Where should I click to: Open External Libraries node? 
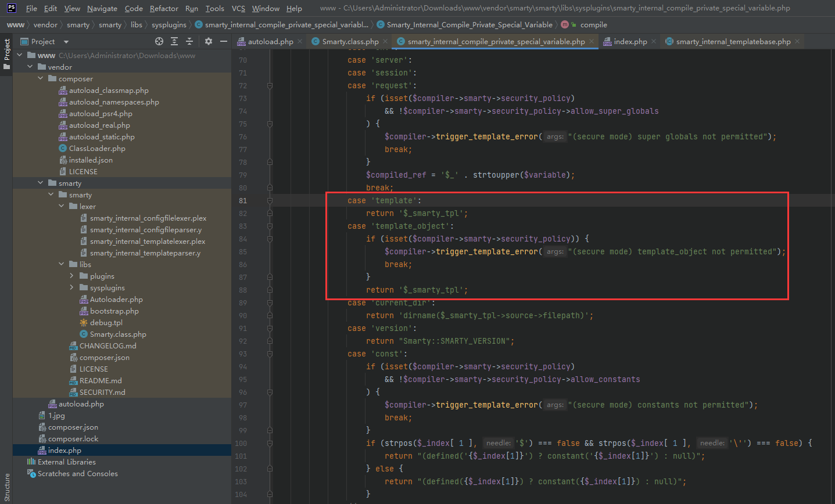[x=67, y=462]
